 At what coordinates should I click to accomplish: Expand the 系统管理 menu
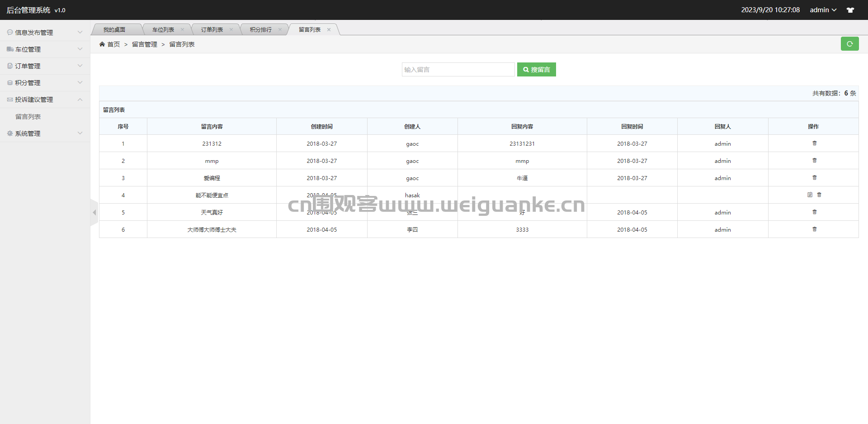[44, 133]
